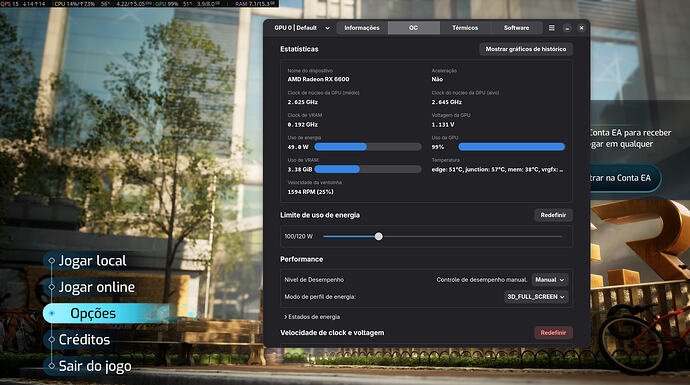Expand the Estados de energia section
Screen dimensions: 690x385
point(312,317)
